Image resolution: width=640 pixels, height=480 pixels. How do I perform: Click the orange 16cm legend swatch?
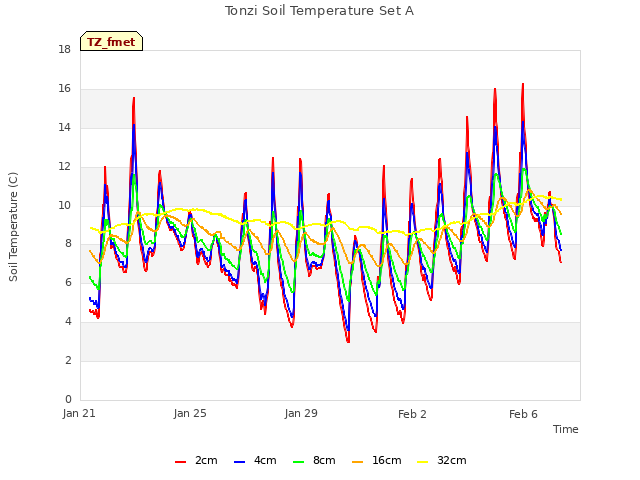357,462
